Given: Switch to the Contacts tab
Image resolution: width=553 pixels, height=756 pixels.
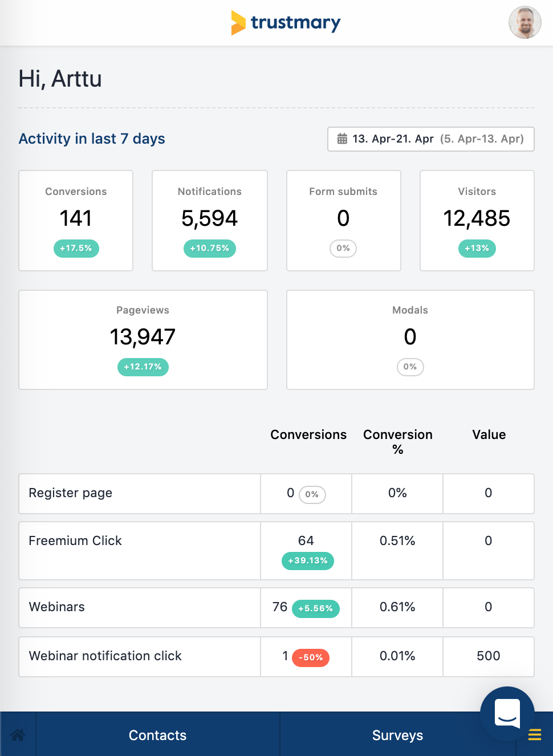Looking at the screenshot, I should tap(157, 735).
